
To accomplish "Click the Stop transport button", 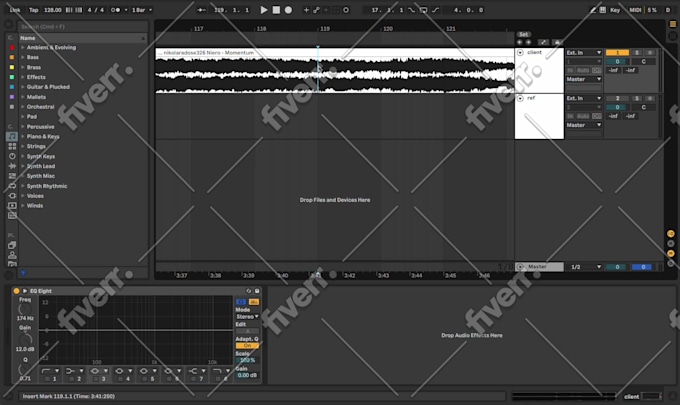I will 276,10.
